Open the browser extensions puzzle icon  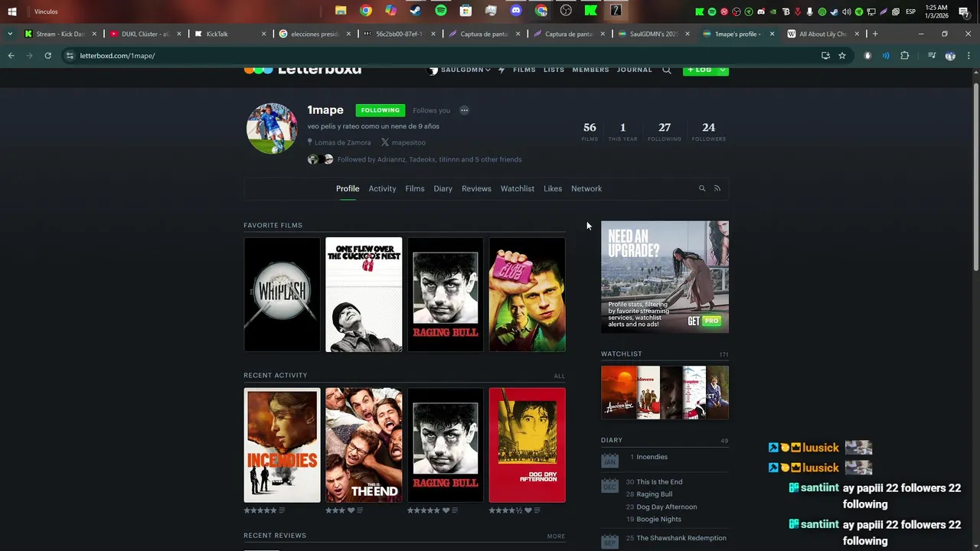tap(905, 56)
